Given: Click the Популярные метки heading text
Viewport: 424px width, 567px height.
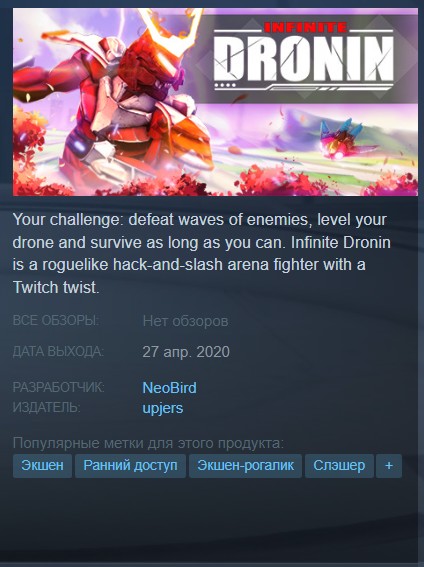Looking at the screenshot, I should (148, 443).
